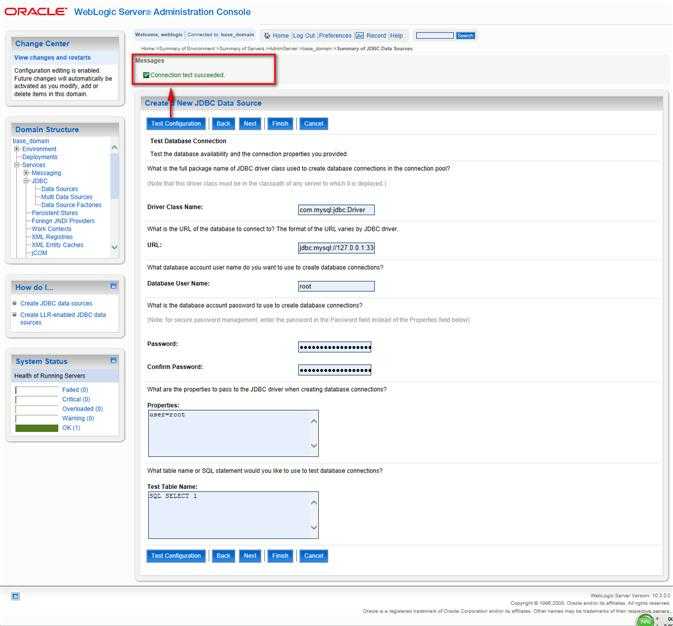Screen dimensions: 673x626
Task: Open View changes and restarts link
Action: (x=52, y=58)
